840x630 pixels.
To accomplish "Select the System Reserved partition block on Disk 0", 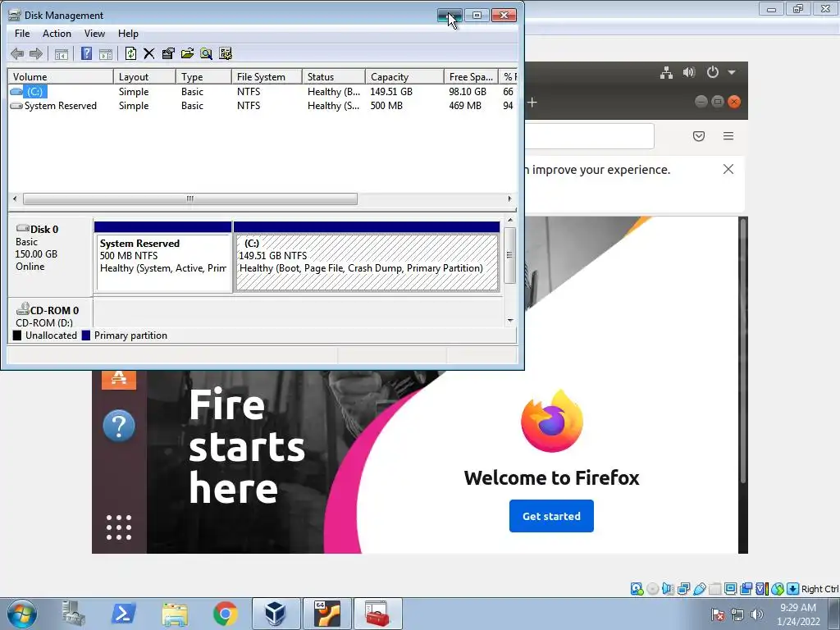I will (163, 257).
